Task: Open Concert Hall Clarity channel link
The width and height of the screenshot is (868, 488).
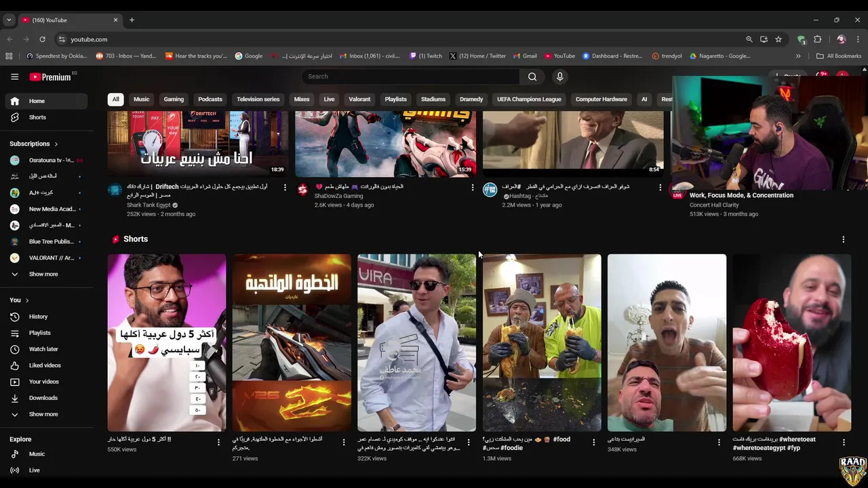Action: (x=714, y=205)
